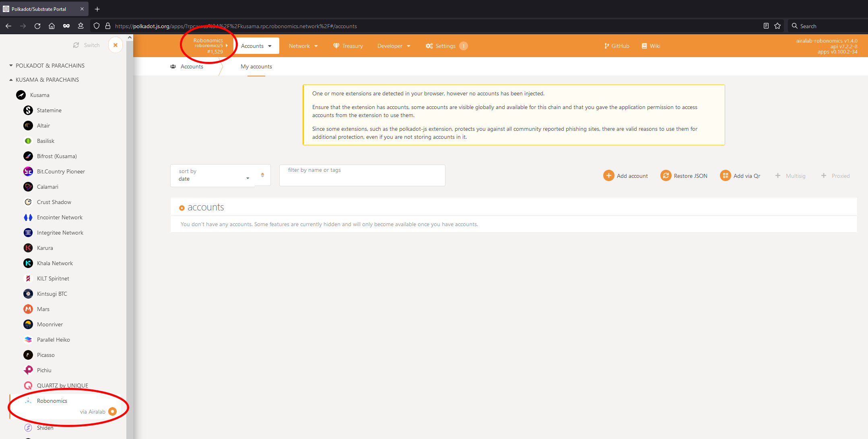
Task: Close the network selection sidebar
Action: pos(115,45)
